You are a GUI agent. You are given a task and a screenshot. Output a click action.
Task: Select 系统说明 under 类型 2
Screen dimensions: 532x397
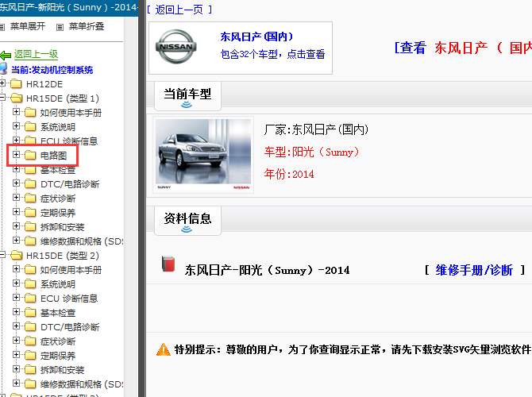(x=58, y=284)
